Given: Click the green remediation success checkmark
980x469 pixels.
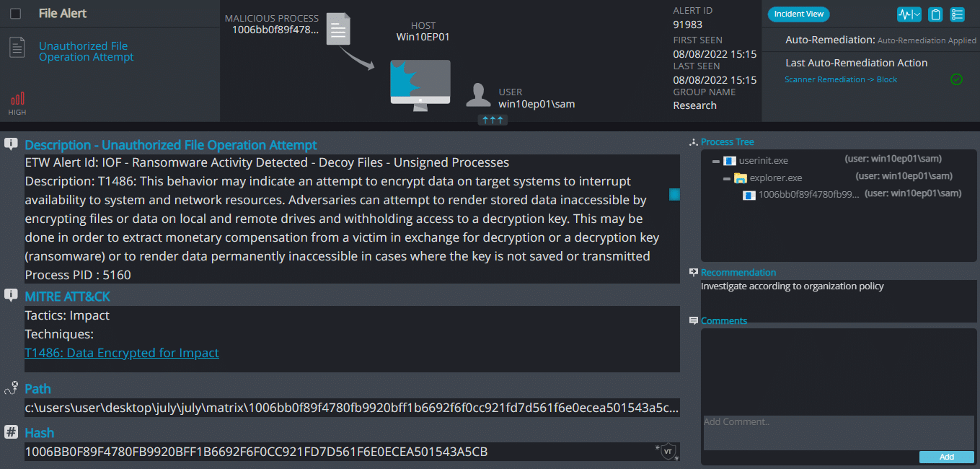Looking at the screenshot, I should 956,79.
